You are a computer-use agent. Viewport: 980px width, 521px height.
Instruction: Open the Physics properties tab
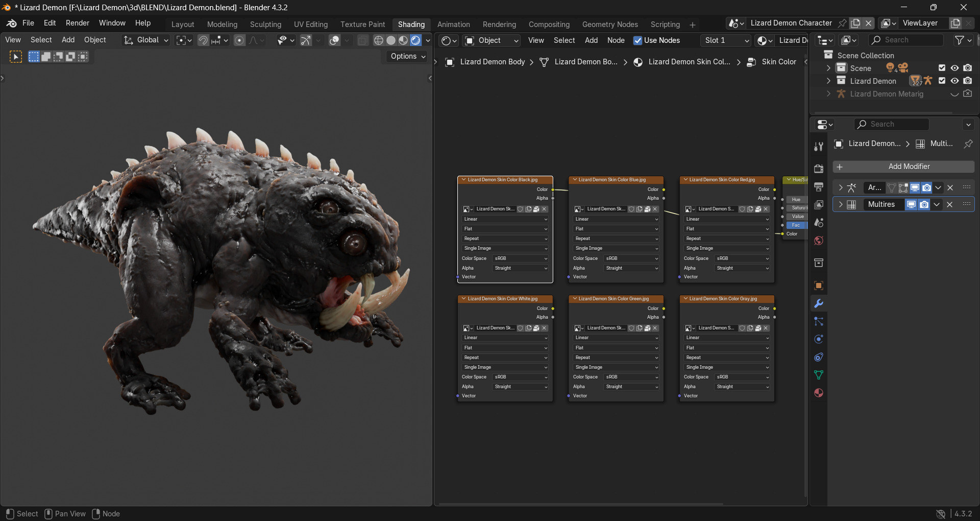click(x=819, y=339)
